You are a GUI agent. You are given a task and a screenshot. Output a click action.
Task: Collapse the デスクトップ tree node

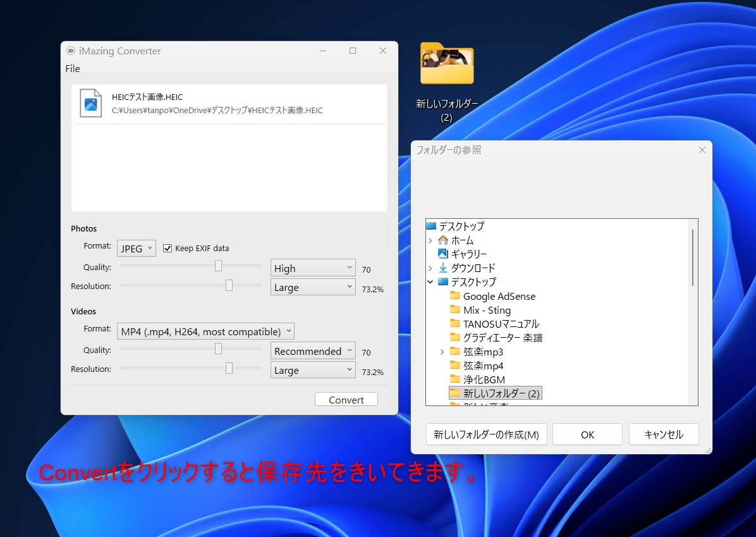(430, 282)
